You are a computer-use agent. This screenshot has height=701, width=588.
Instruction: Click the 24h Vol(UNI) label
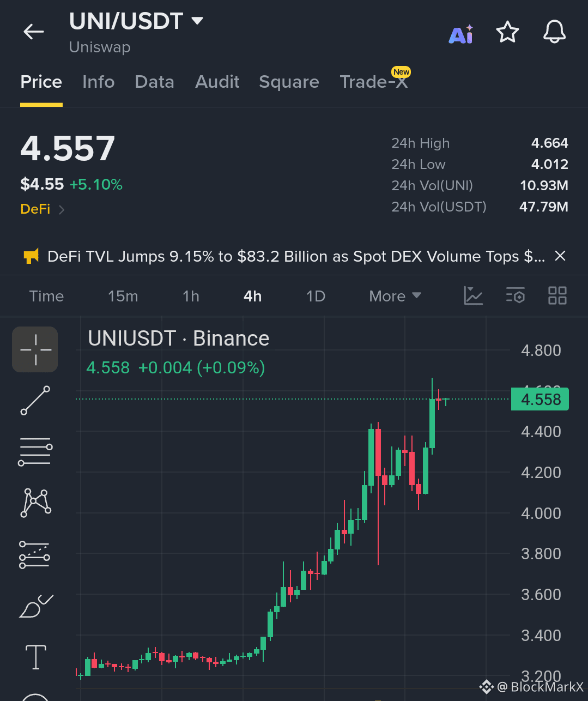432,185
